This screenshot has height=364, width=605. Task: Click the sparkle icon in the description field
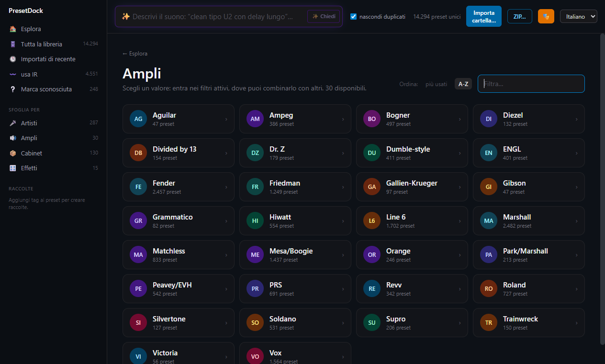pos(126,16)
